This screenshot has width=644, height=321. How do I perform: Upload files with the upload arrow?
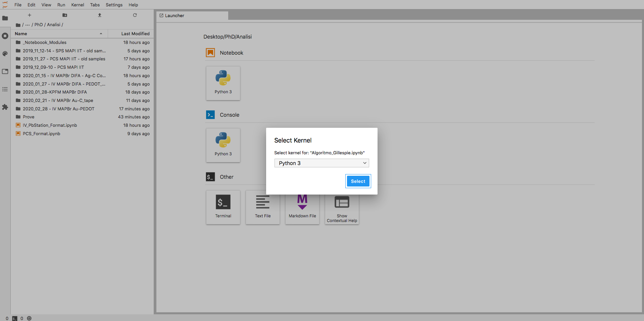click(100, 15)
